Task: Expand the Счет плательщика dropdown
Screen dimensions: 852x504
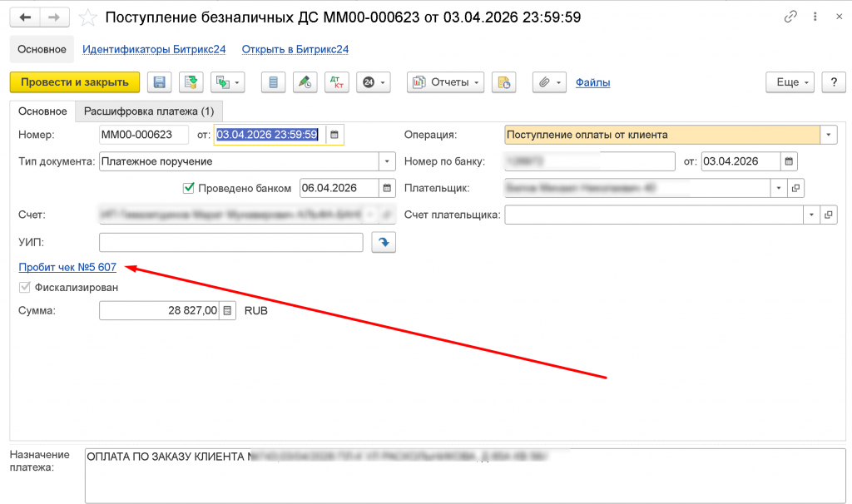Action: click(812, 215)
